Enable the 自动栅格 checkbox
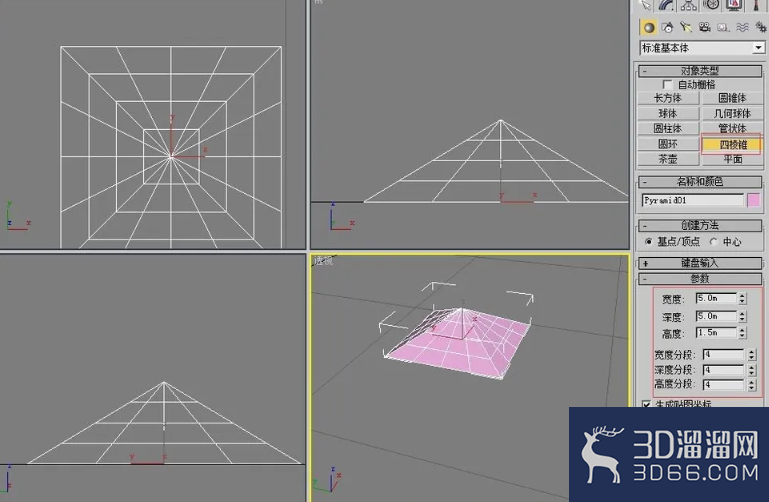Image resolution: width=769 pixels, height=502 pixels. (x=667, y=85)
